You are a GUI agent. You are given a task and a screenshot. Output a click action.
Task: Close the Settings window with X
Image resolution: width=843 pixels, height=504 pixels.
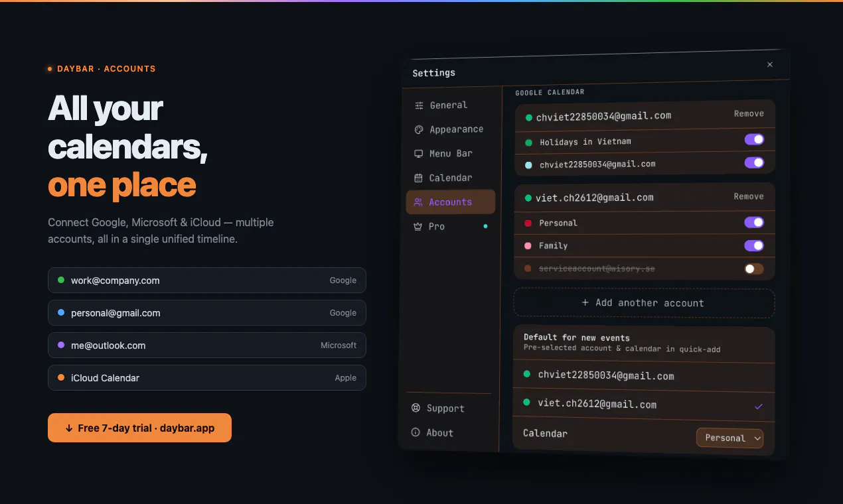point(770,64)
